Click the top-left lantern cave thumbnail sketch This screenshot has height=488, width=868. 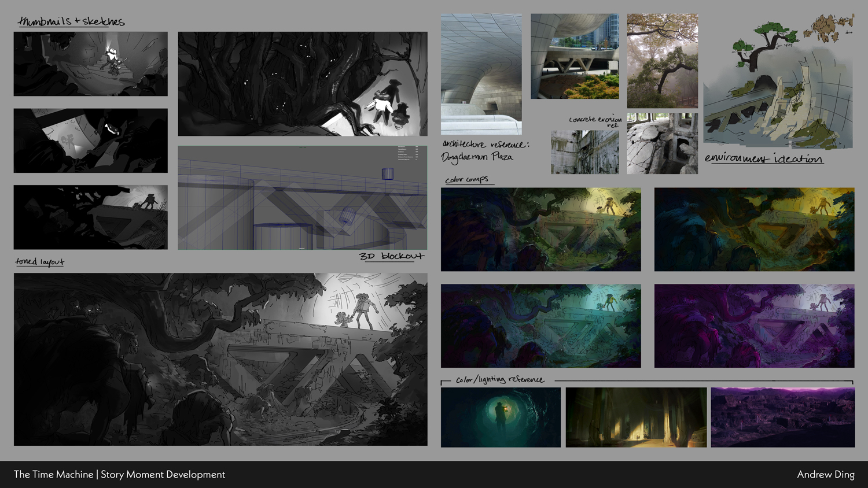(x=90, y=64)
